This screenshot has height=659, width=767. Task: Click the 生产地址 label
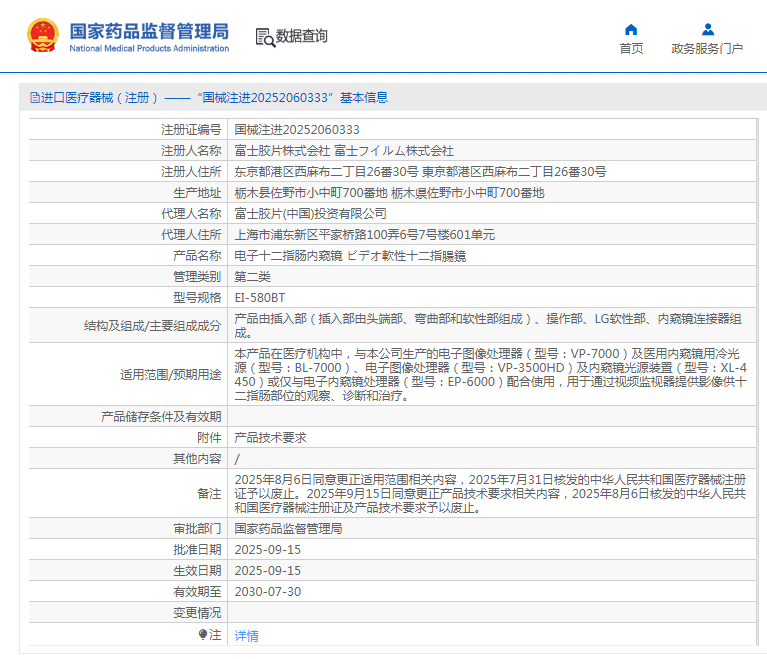[197, 193]
